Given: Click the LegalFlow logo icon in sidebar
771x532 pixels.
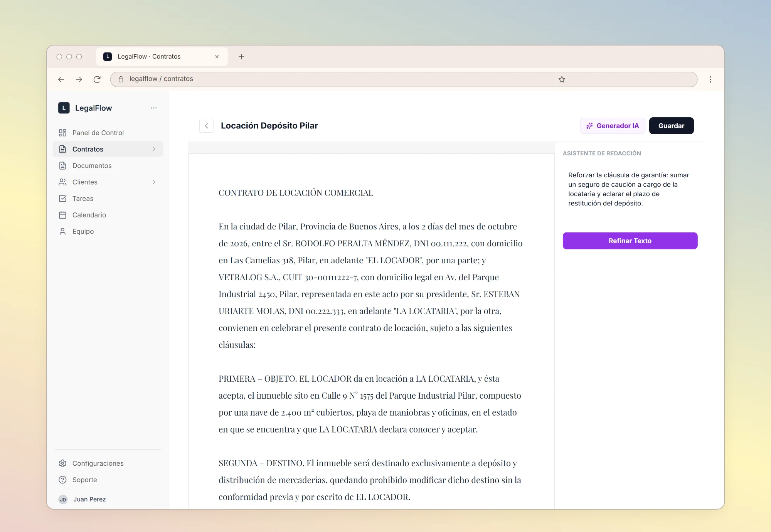Looking at the screenshot, I should pos(64,108).
